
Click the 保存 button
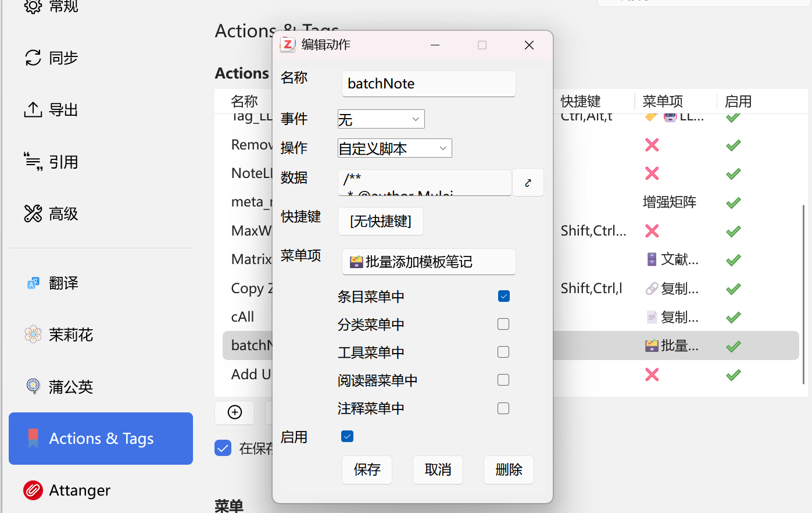[367, 469]
